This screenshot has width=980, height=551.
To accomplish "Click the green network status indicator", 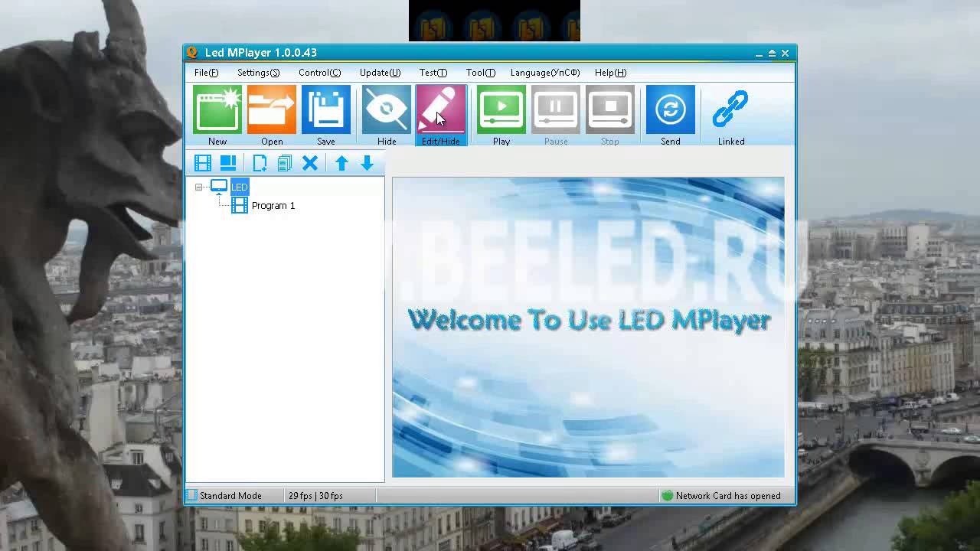I will point(667,496).
